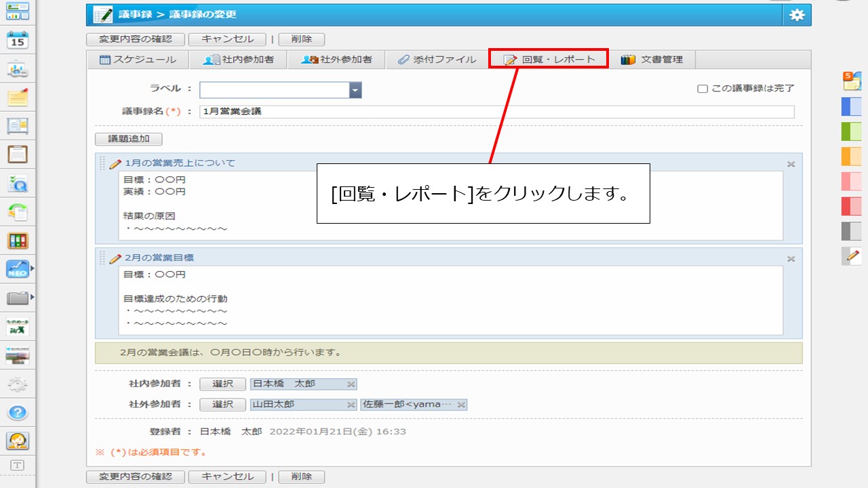This screenshot has height=488, width=868.
Task: Click the 議題追加 button
Action: 129,139
